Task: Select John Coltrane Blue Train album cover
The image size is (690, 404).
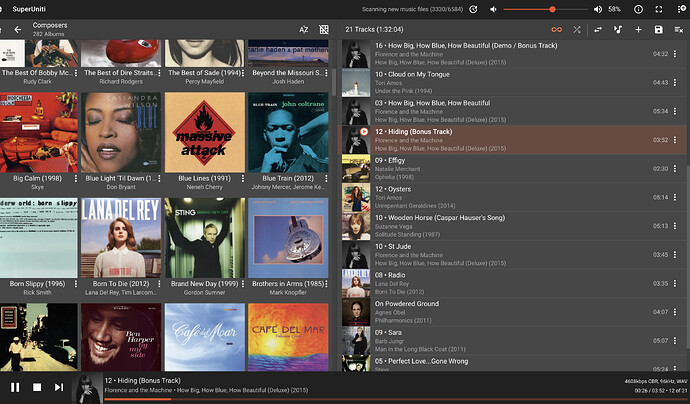Action: point(288,132)
